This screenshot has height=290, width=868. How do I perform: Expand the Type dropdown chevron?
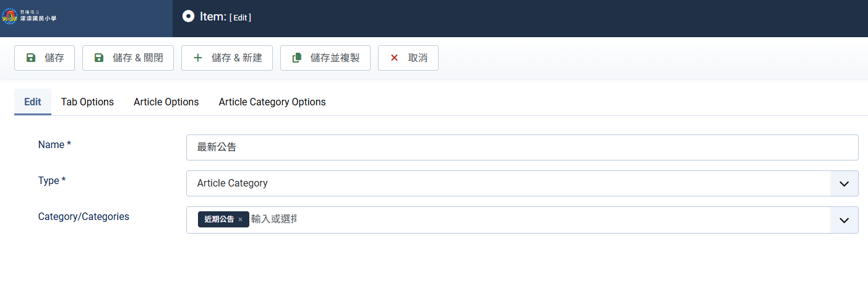point(844,183)
